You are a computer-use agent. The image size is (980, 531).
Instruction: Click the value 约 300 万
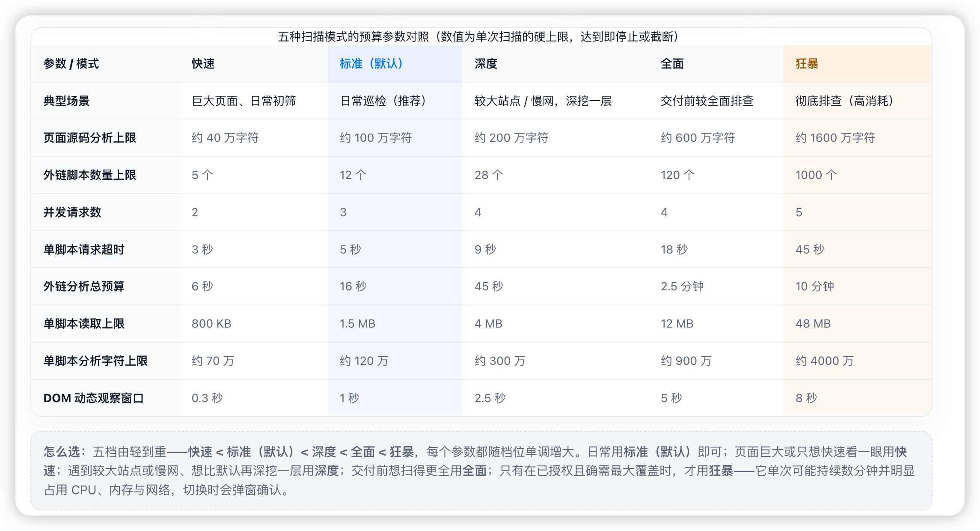tap(500, 361)
